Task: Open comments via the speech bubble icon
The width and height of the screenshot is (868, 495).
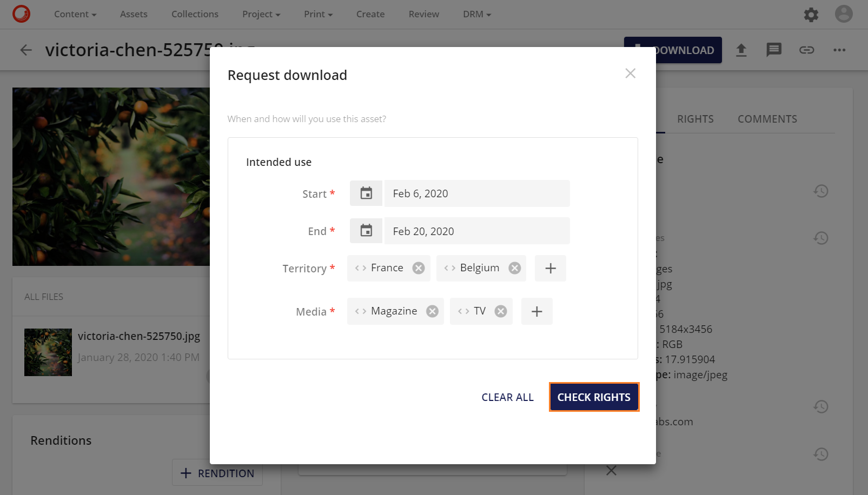Action: point(774,50)
